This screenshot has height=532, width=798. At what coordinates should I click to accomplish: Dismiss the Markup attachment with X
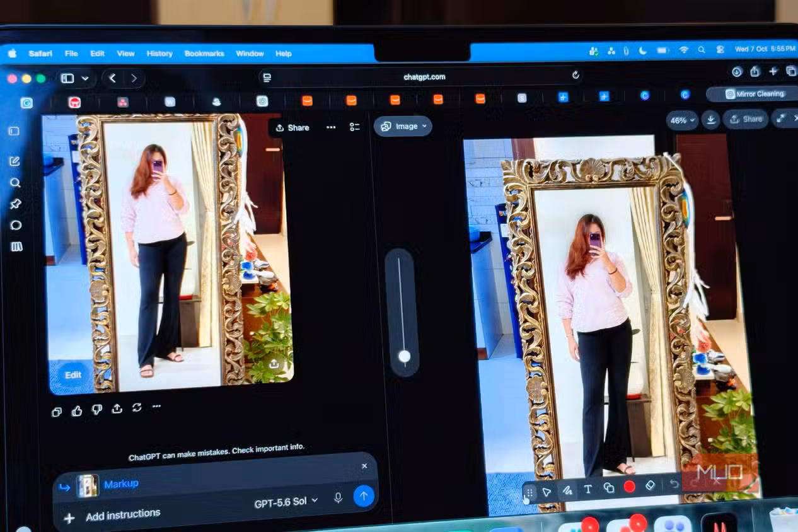[364, 466]
